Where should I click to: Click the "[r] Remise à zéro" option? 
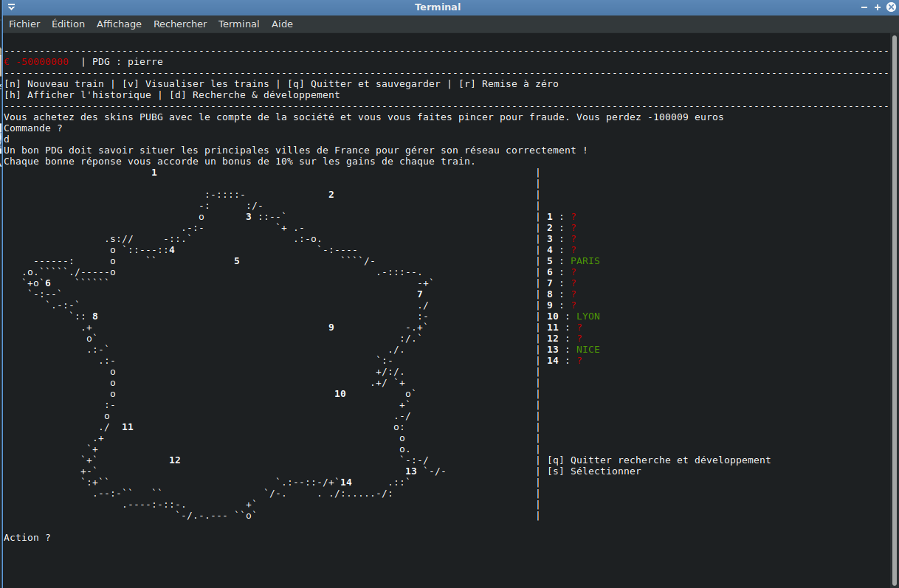509,84
